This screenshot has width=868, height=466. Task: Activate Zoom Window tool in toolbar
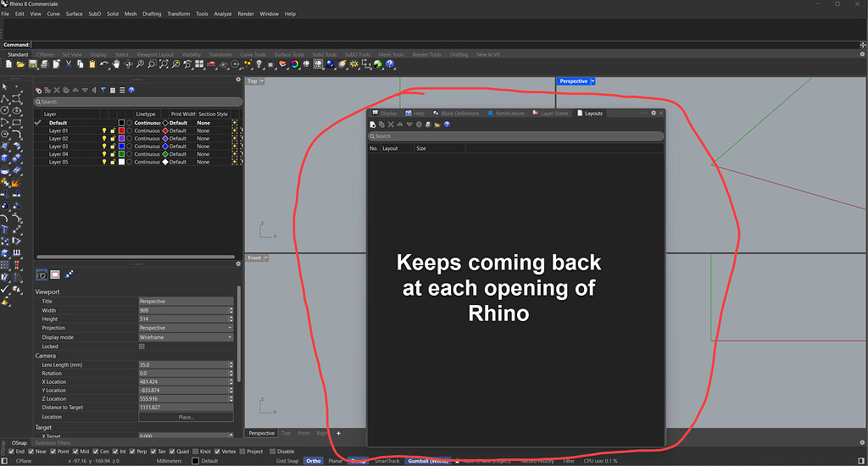tap(153, 64)
